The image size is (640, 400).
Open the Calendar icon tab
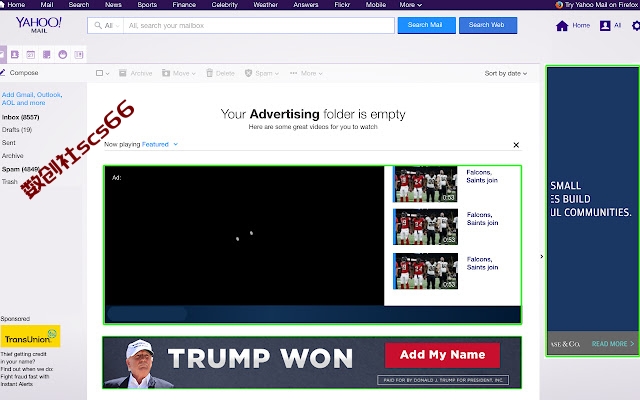click(31, 54)
